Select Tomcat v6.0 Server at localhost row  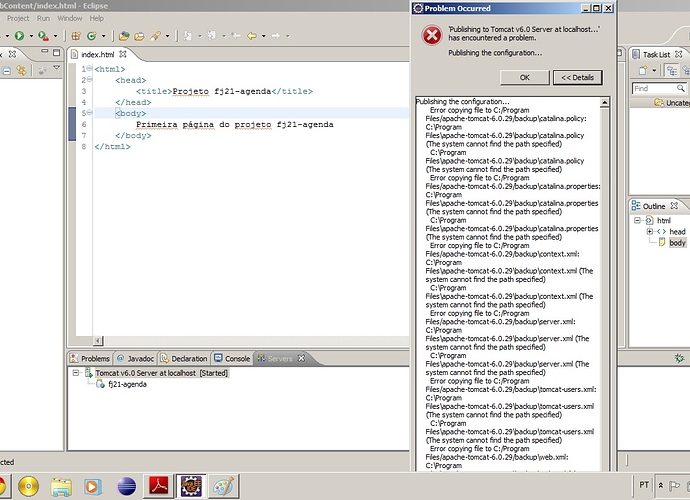click(x=162, y=373)
